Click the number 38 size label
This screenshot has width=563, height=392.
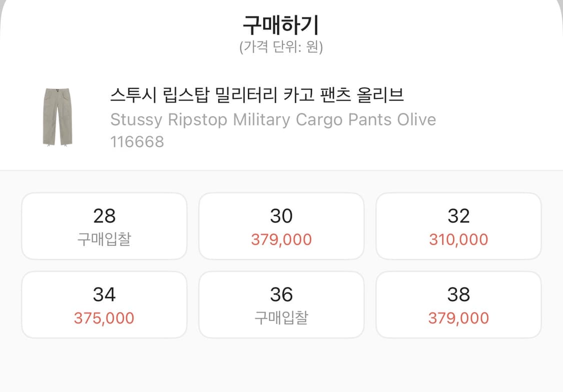pyautogui.click(x=458, y=294)
